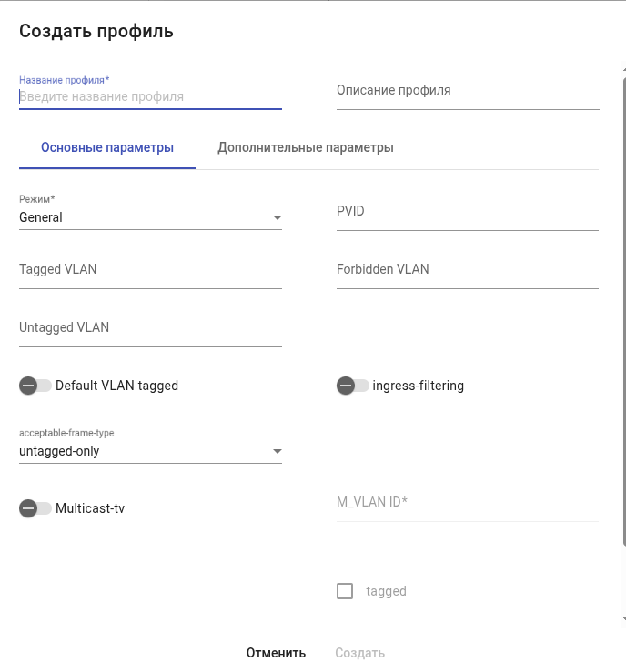Select the Tagged VLAN input

point(150,270)
